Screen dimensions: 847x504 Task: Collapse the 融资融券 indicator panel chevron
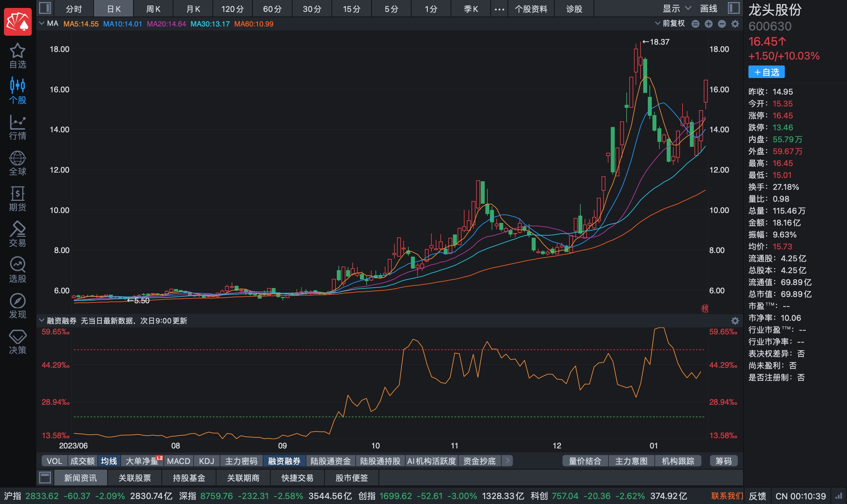pos(41,320)
